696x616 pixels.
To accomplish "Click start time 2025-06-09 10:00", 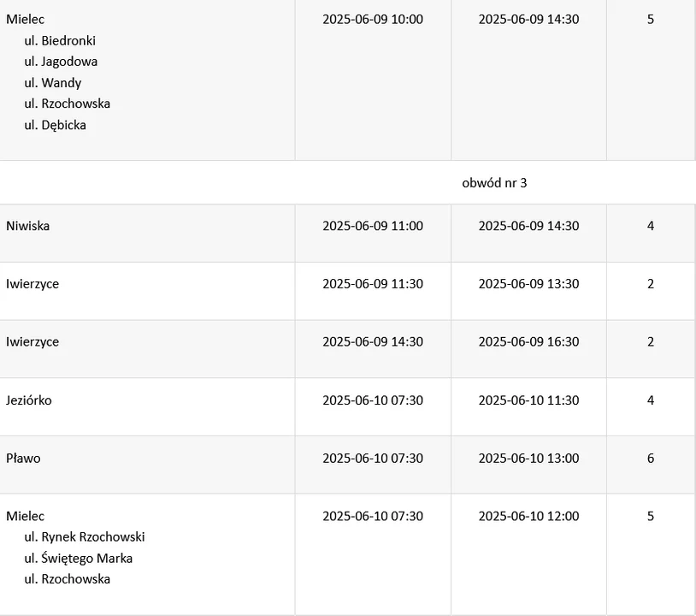I will tap(373, 19).
